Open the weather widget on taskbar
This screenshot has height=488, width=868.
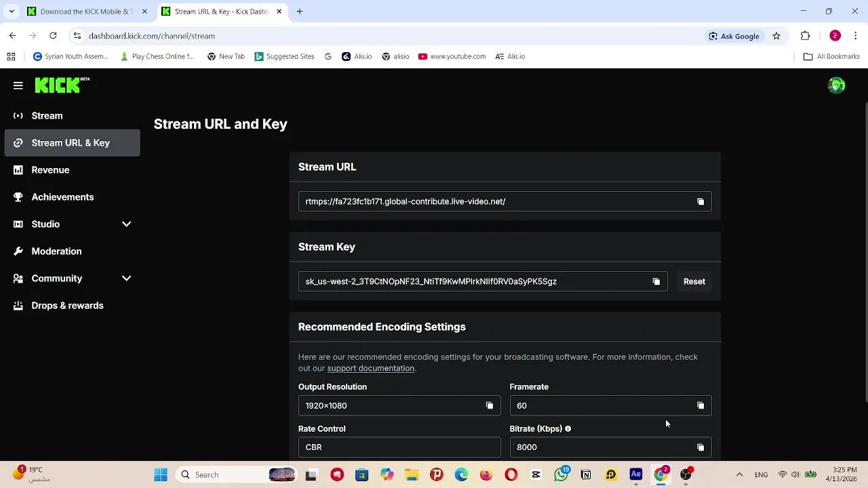(x=33, y=474)
